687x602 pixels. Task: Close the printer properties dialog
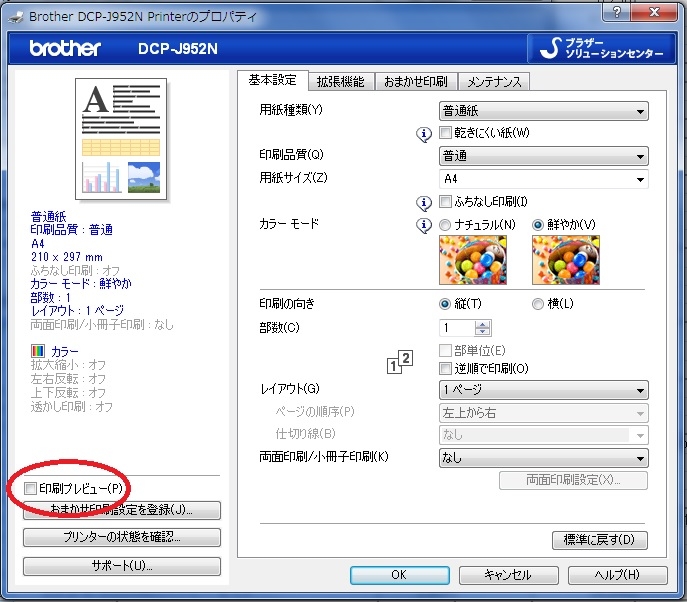(654, 12)
